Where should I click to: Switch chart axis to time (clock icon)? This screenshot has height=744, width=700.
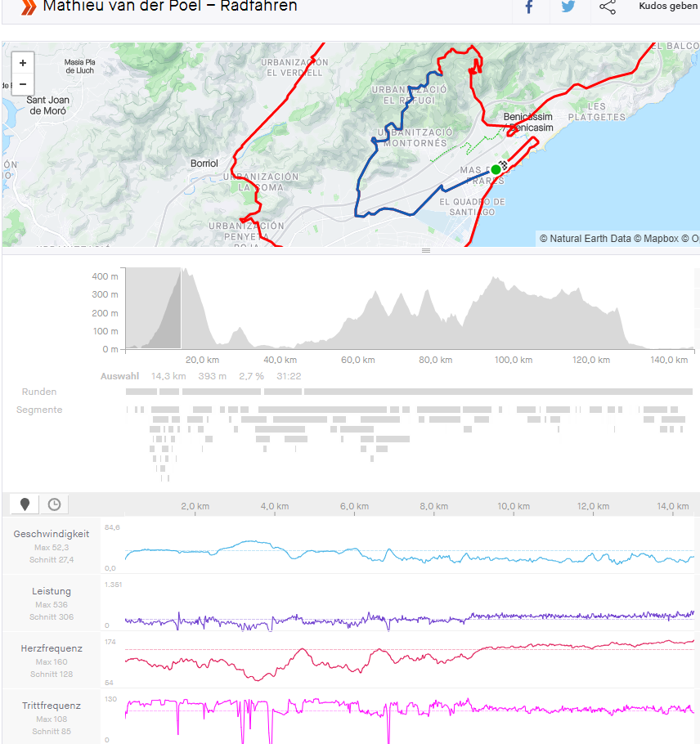[54, 504]
